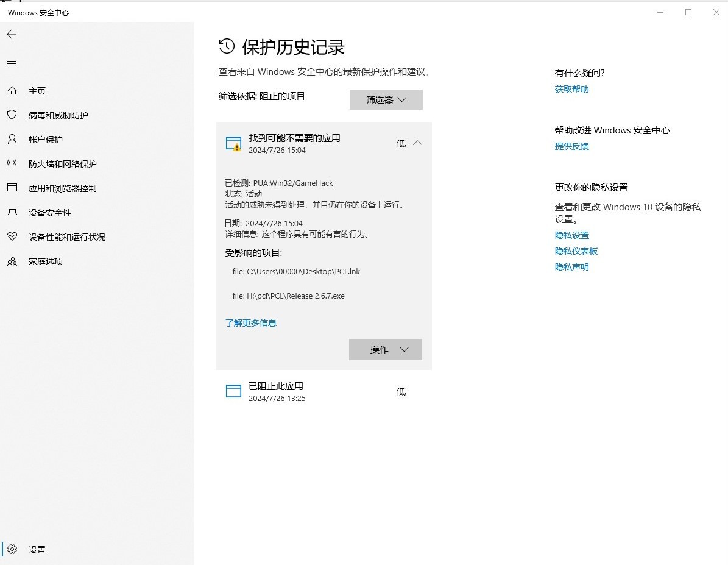Open 设备安全性 page
Screen dimensions: 728x565
tap(50, 212)
